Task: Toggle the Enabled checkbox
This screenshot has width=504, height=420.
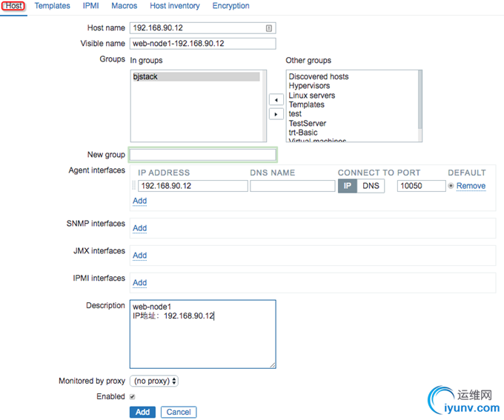Action: pyautogui.click(x=133, y=397)
